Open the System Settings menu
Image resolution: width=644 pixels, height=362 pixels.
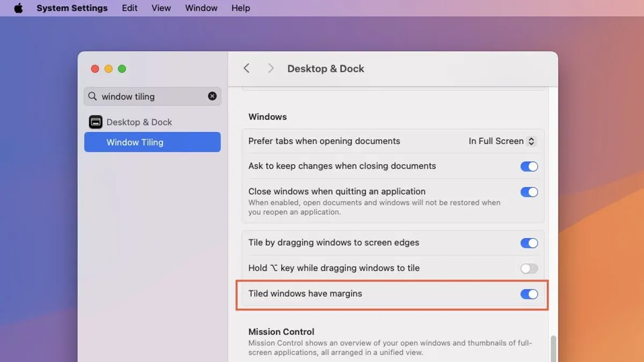click(72, 8)
